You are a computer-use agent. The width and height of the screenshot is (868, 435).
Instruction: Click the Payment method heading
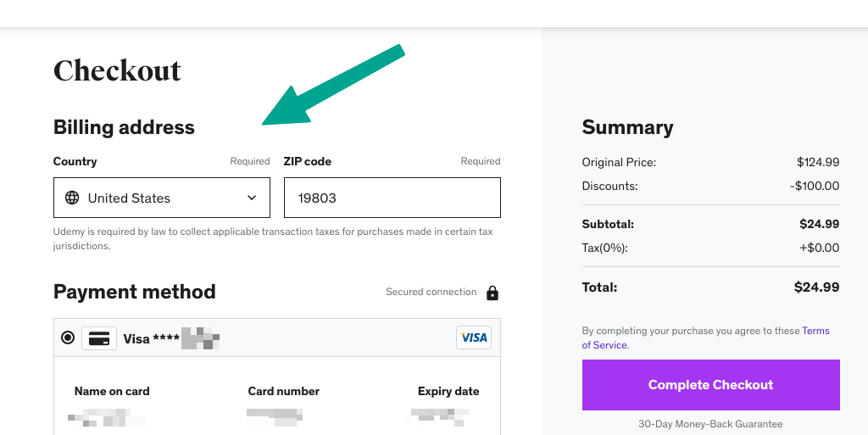coord(135,292)
